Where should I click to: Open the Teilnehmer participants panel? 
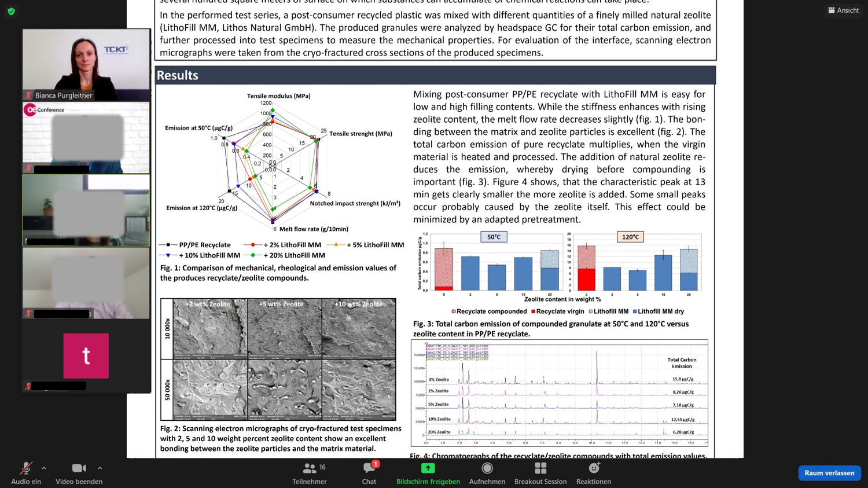pos(310,473)
